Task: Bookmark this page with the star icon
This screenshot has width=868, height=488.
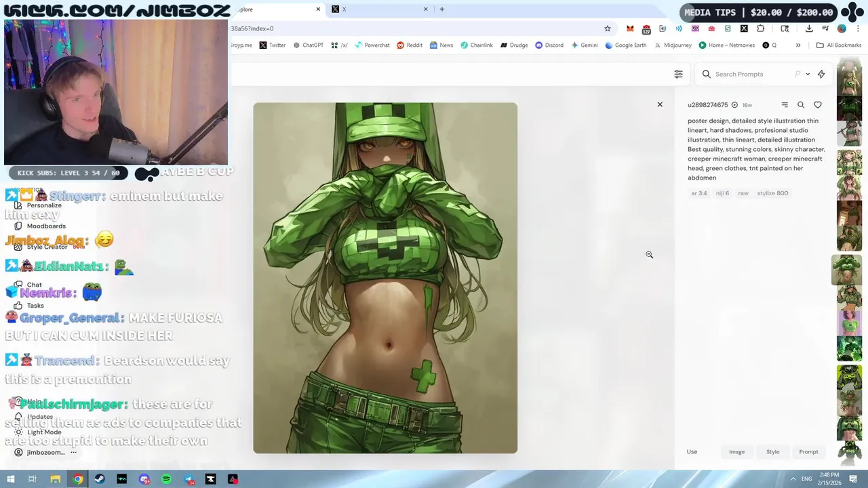Action: click(608, 28)
